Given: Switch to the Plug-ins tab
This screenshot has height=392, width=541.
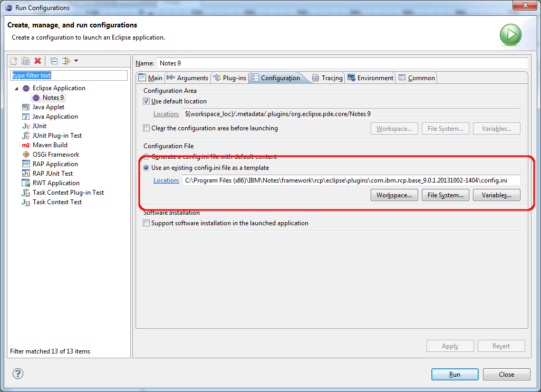Looking at the screenshot, I should coord(230,78).
